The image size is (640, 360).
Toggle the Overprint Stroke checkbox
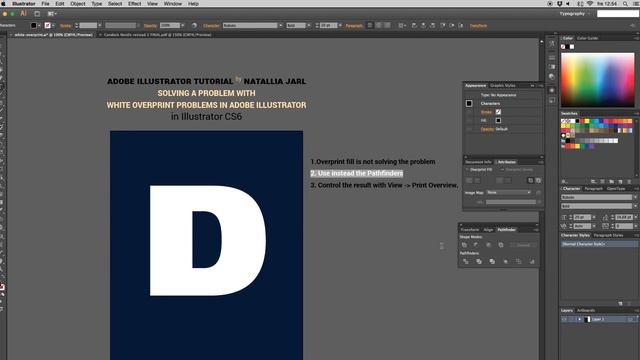pyautogui.click(x=502, y=170)
